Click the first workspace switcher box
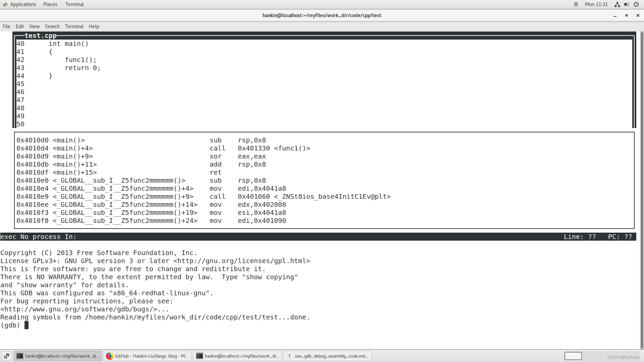Image resolution: width=644 pixels, height=362 pixels. click(573, 356)
